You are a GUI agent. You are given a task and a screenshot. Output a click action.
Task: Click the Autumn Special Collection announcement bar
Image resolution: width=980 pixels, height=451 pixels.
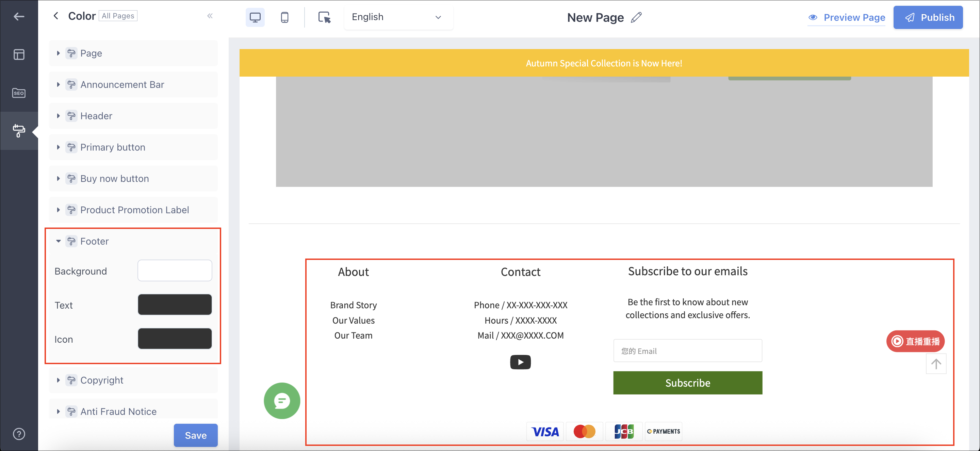click(604, 63)
